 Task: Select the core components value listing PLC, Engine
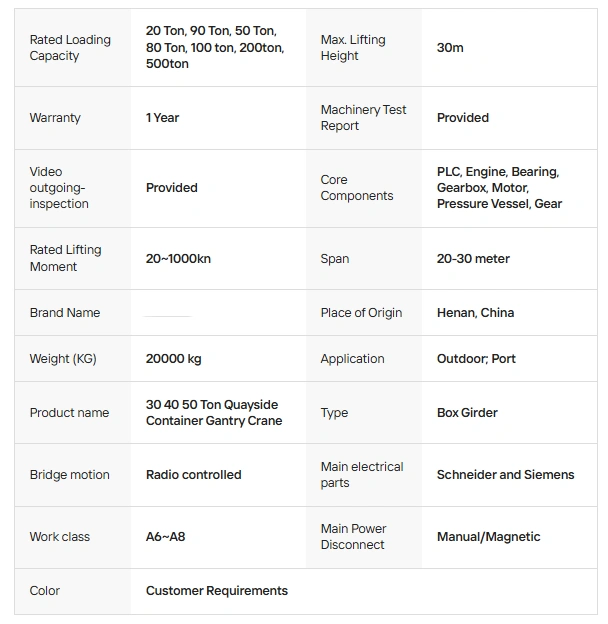(x=499, y=188)
